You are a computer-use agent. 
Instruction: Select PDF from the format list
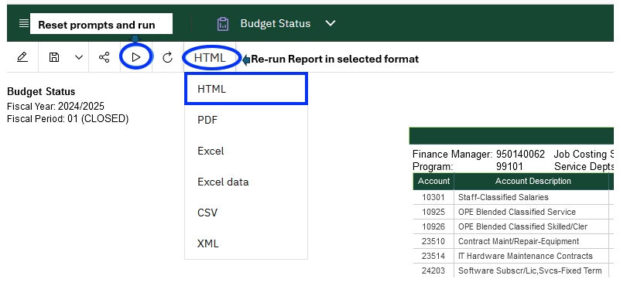(x=246, y=120)
